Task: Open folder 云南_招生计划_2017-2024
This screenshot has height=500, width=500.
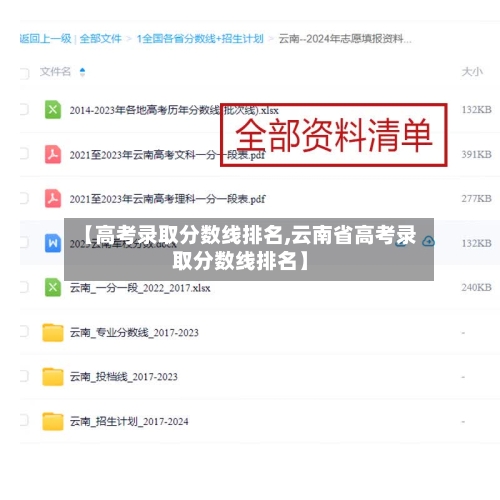Action: (x=129, y=421)
